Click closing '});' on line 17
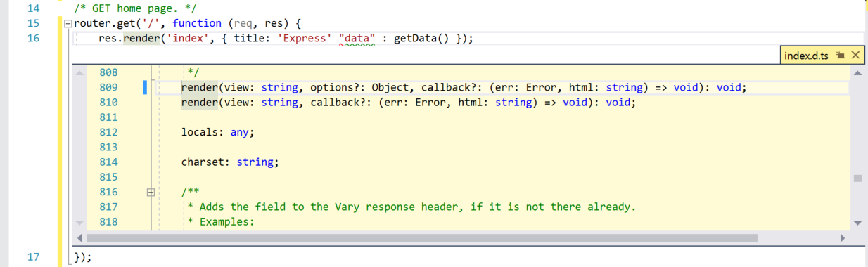Image resolution: width=868 pixels, height=267 pixels. tap(83, 256)
